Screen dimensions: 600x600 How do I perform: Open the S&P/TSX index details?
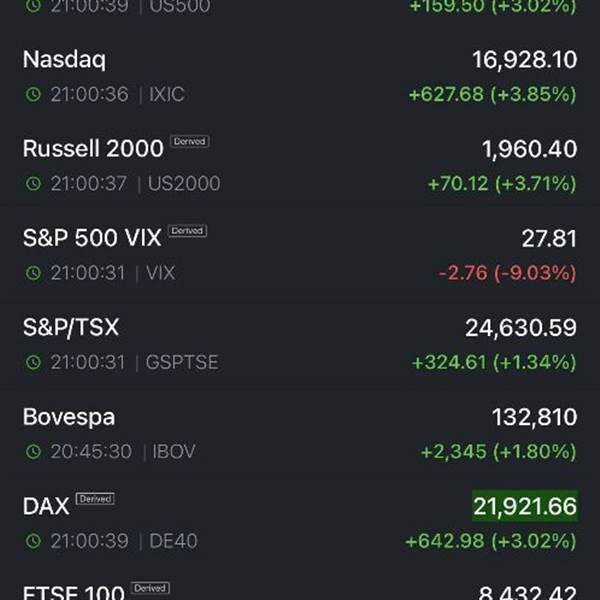[x=300, y=344]
